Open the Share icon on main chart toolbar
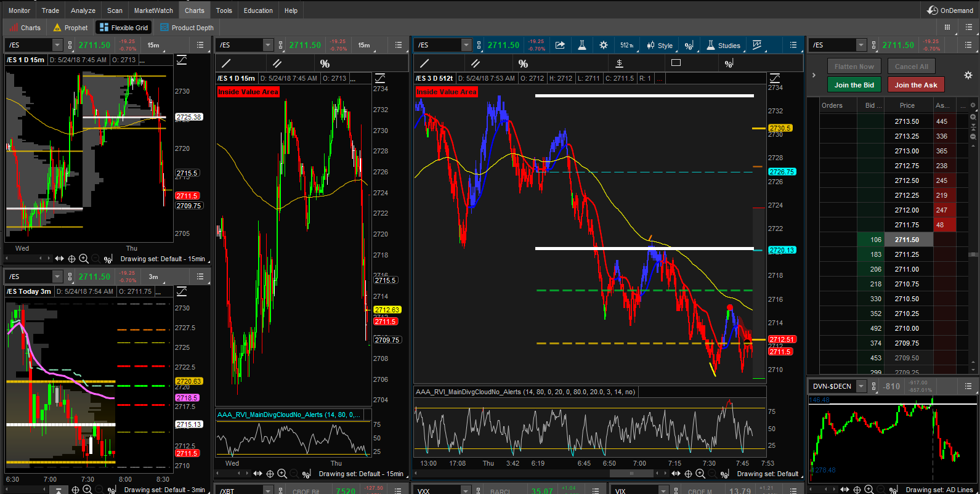The width and height of the screenshot is (980, 494). tap(560, 45)
